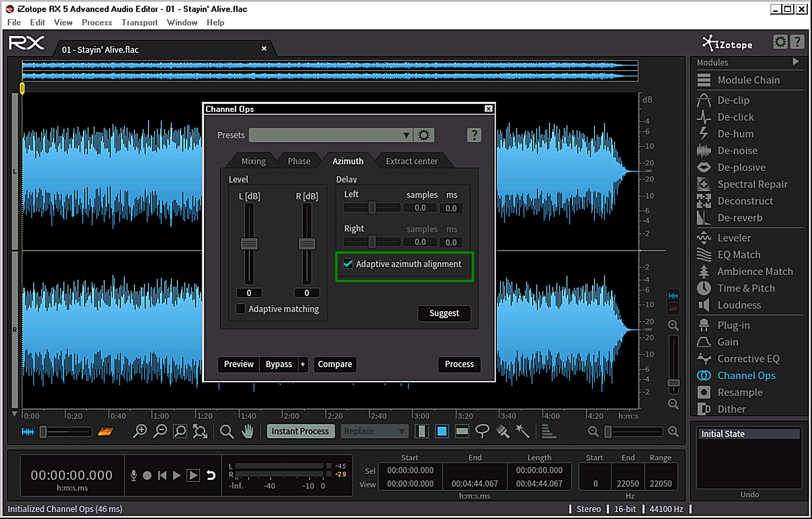The height and width of the screenshot is (519, 812).
Task: Click the Right delay samples field
Action: (x=420, y=242)
